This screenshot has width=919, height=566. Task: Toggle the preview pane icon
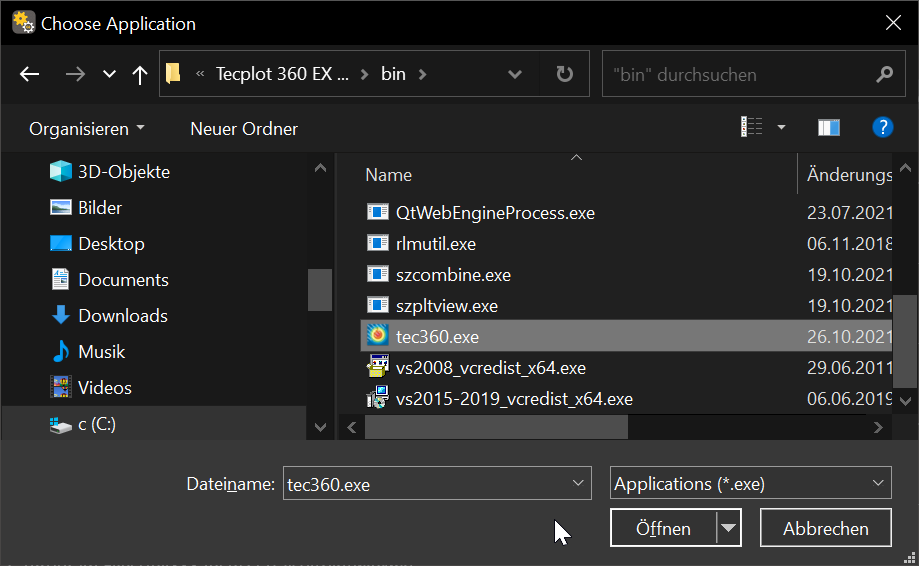pos(829,127)
